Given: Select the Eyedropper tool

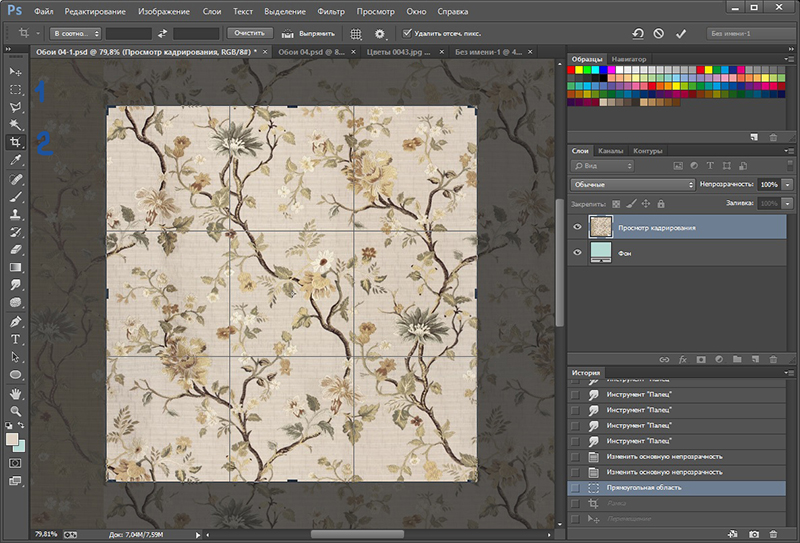Looking at the screenshot, I should [15, 160].
